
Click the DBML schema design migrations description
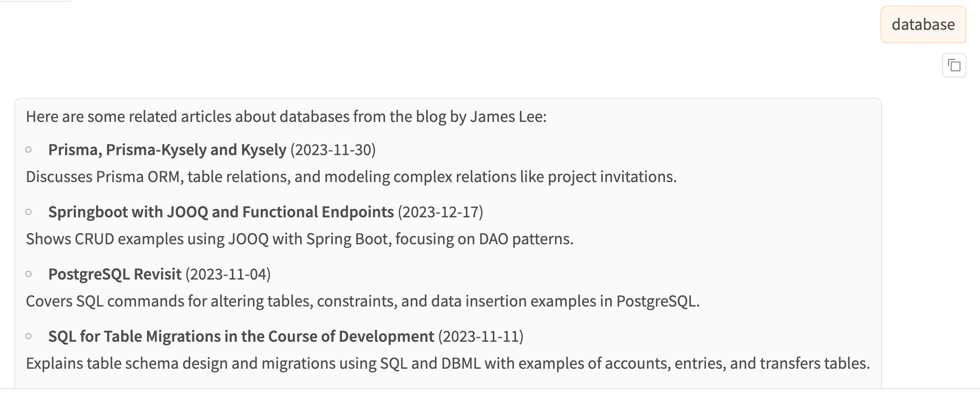tap(448, 363)
